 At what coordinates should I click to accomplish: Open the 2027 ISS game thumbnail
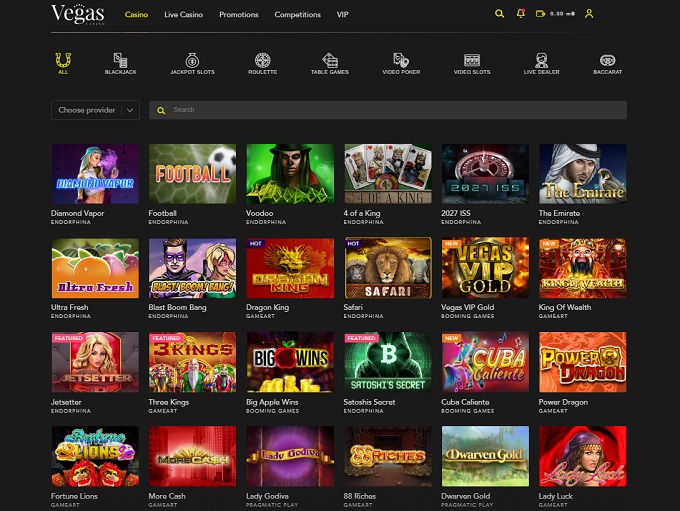[x=485, y=174]
